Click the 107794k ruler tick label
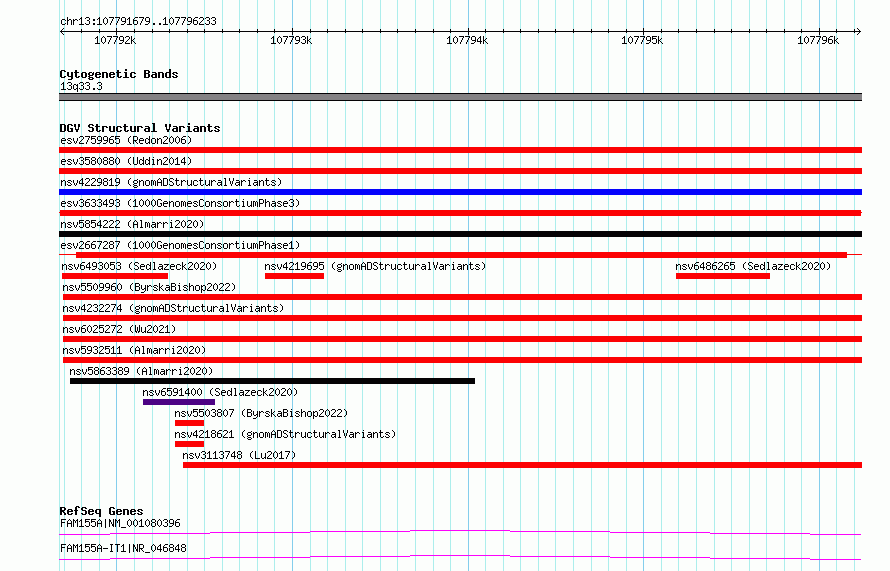Image resolution: width=890 pixels, height=571 pixels. 467,40
